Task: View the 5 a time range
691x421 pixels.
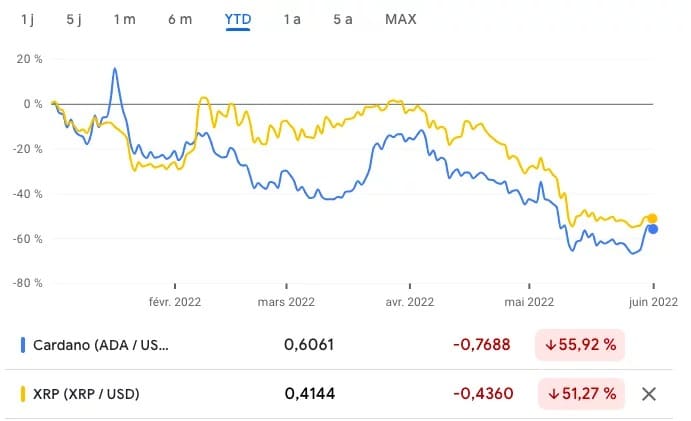Action: point(342,19)
